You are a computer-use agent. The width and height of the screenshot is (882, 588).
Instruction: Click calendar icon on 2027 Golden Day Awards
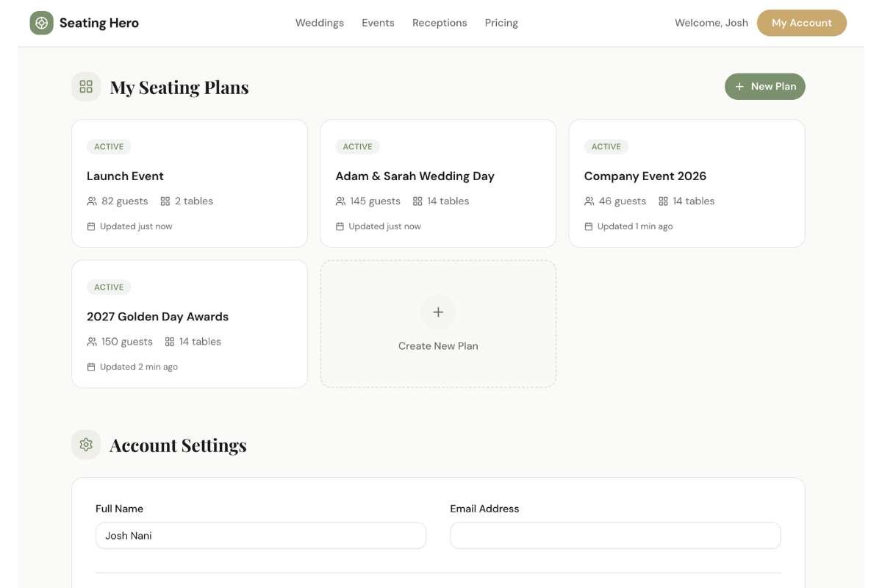[91, 367]
